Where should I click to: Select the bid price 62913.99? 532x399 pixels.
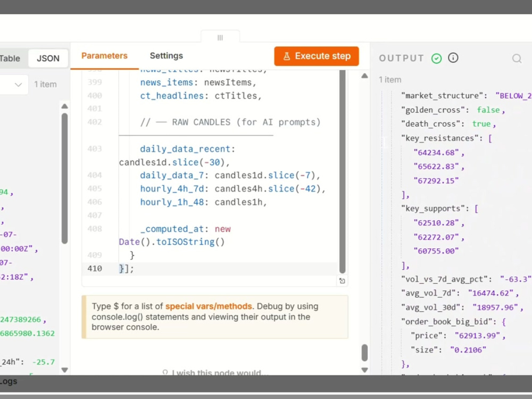pos(477,336)
